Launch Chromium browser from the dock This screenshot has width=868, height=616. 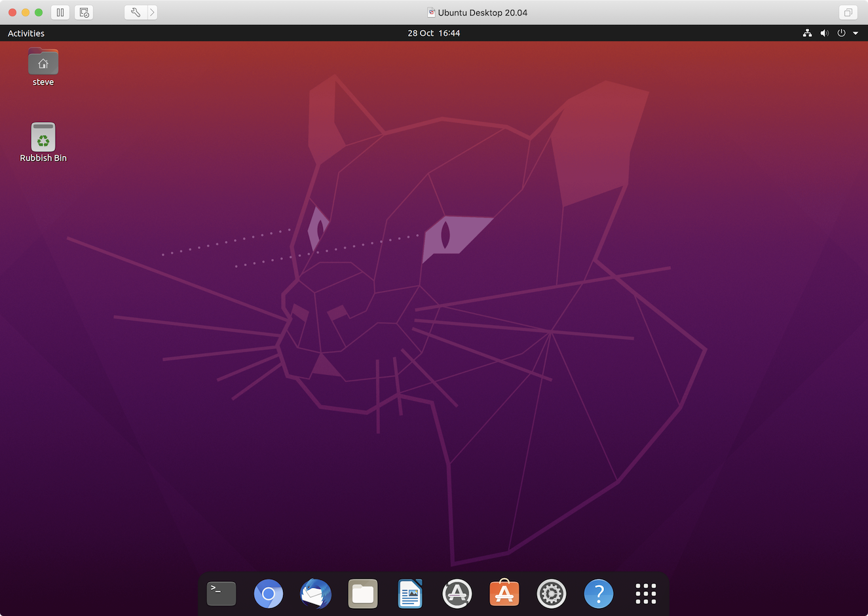click(x=269, y=594)
